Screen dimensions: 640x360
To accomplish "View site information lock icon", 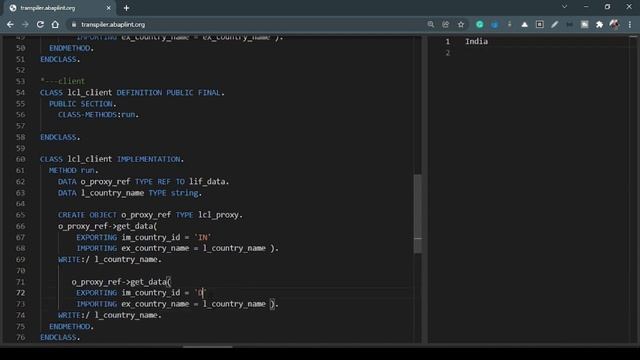I will 74,24.
